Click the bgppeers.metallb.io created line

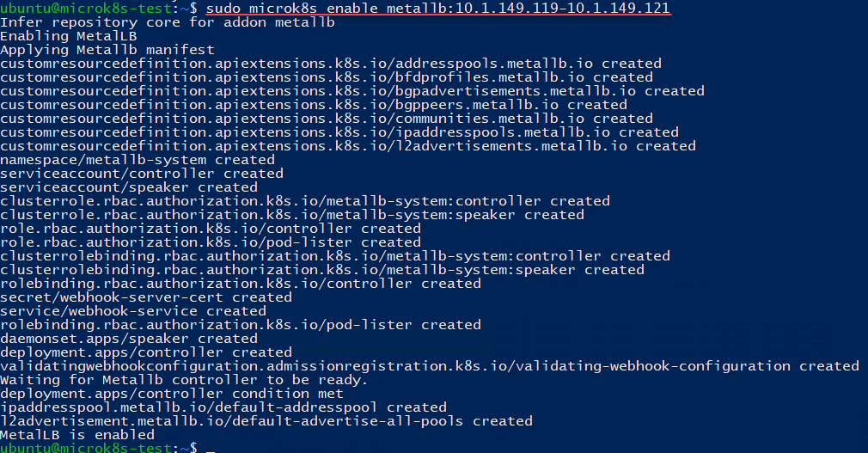[314, 105]
